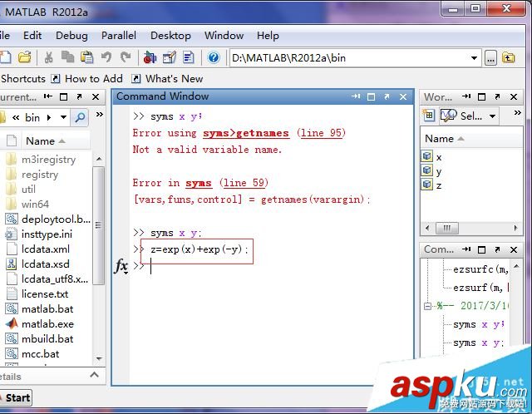Screen dimensions: 532x414
Task: Expand the current directory path dropdown
Action: 474,58
